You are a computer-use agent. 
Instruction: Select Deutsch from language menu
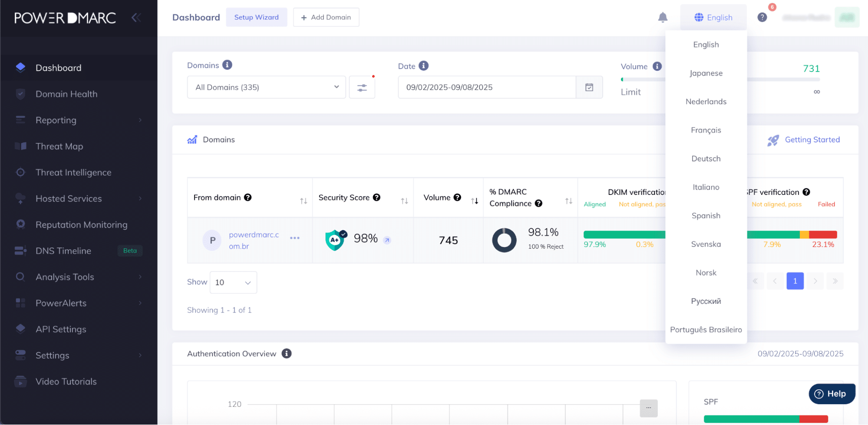pos(706,159)
